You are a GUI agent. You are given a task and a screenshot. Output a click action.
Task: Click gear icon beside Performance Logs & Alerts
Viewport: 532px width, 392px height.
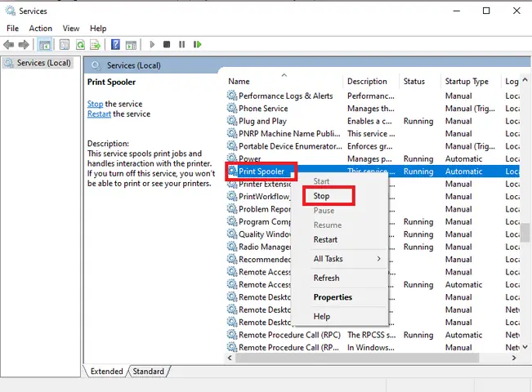[x=232, y=96]
